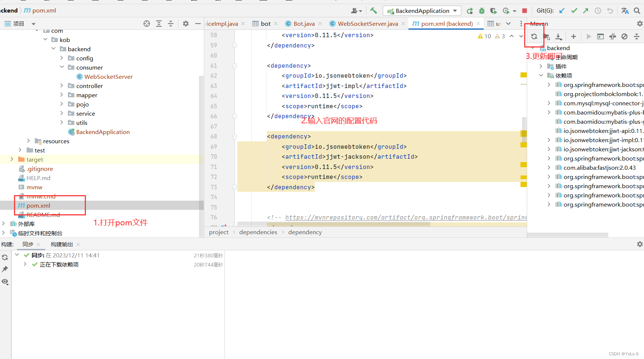Toggle skip tests mode in Maven toolbar
The image size is (644, 359).
pos(612,36)
